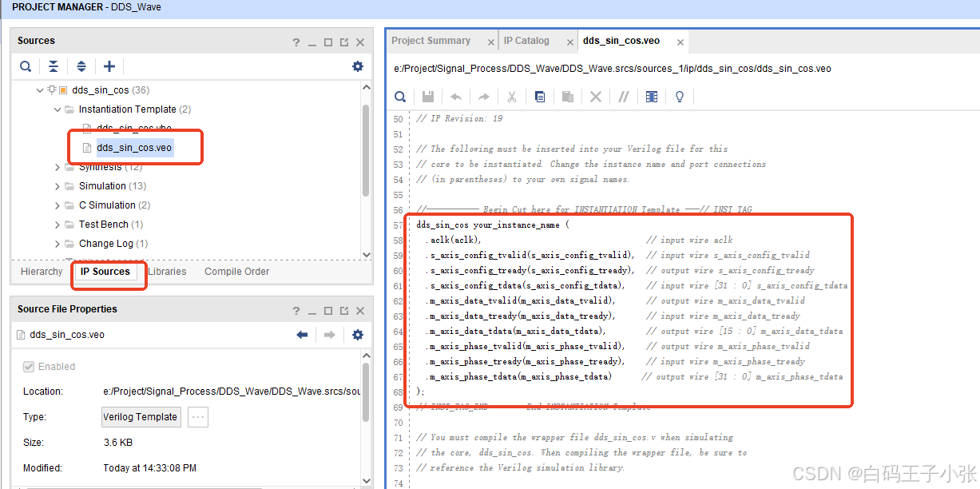Click the ellipsis button next to Type
The height and width of the screenshot is (489, 980).
199,417
